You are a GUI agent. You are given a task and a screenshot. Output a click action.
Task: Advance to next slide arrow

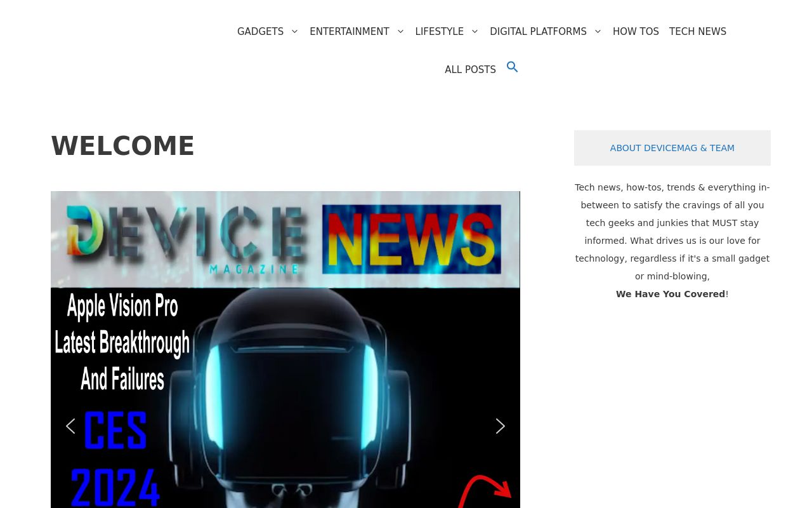(501, 426)
